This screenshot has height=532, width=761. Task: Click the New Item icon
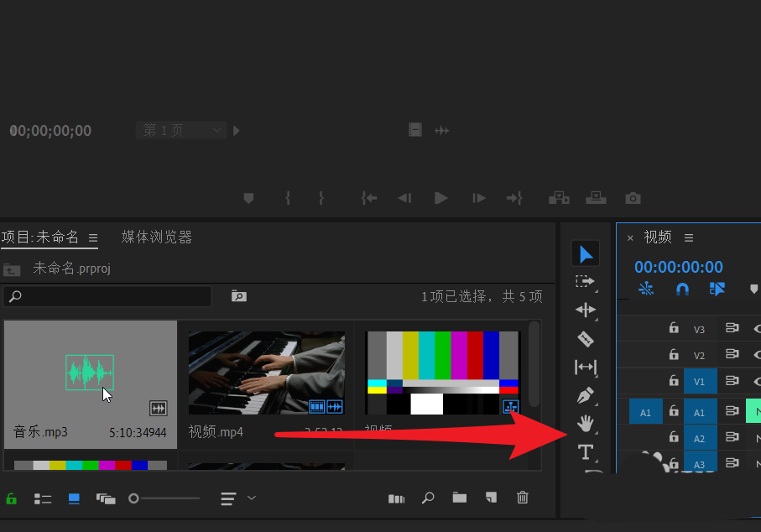(x=491, y=498)
